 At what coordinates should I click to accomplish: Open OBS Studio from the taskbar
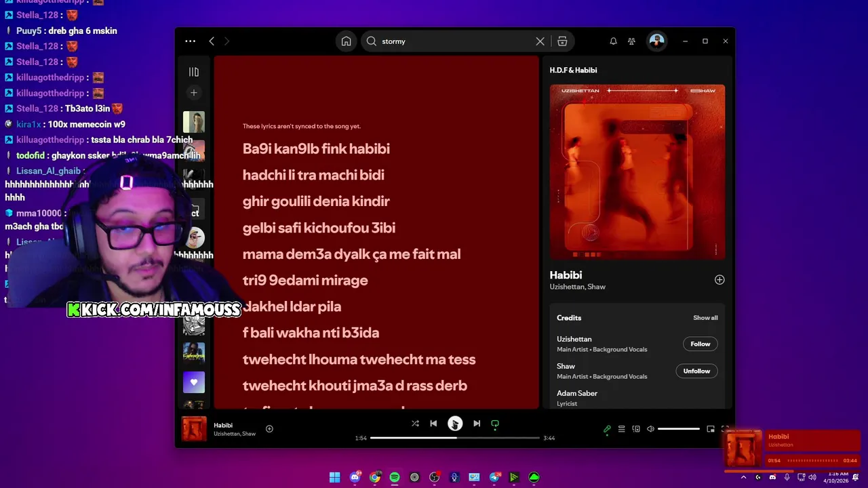[435, 477]
